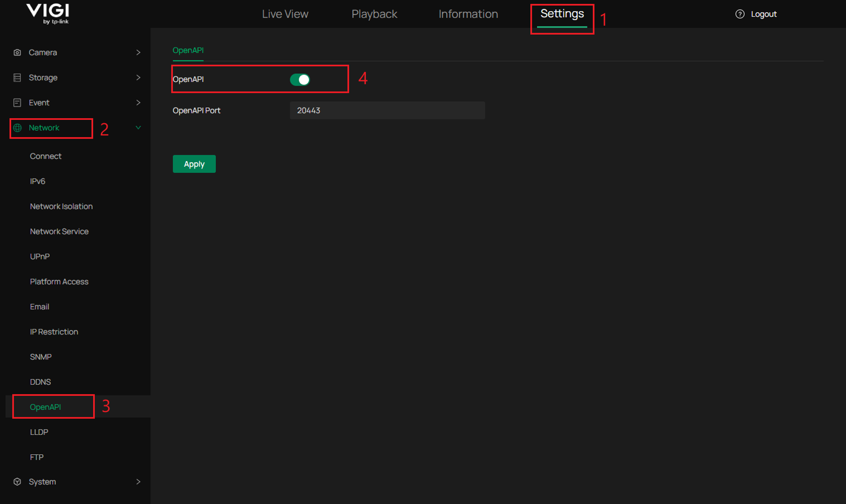Open the UPnP settings page

coord(40,257)
